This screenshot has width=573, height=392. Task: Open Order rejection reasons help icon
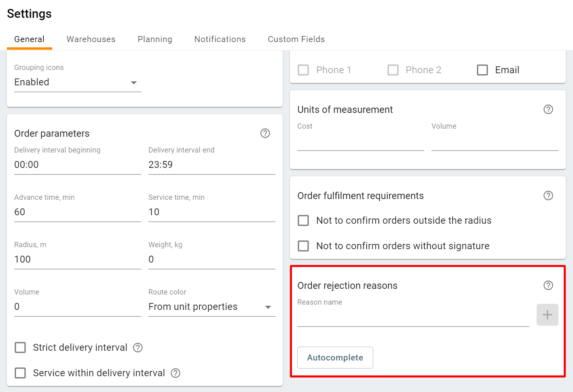pyautogui.click(x=548, y=285)
